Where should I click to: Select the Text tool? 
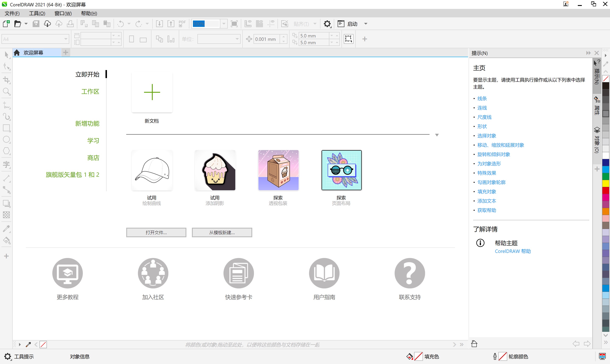pos(7,165)
